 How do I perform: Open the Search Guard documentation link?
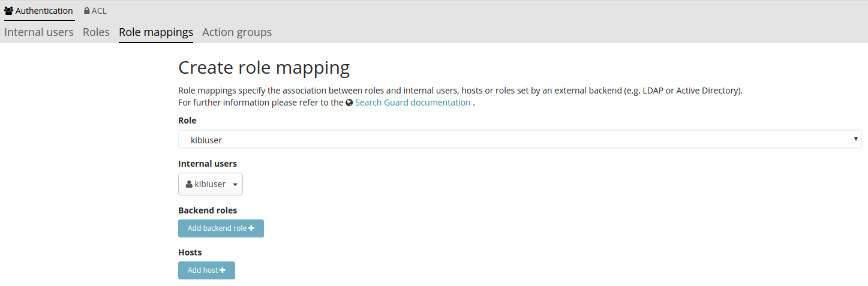(x=413, y=103)
